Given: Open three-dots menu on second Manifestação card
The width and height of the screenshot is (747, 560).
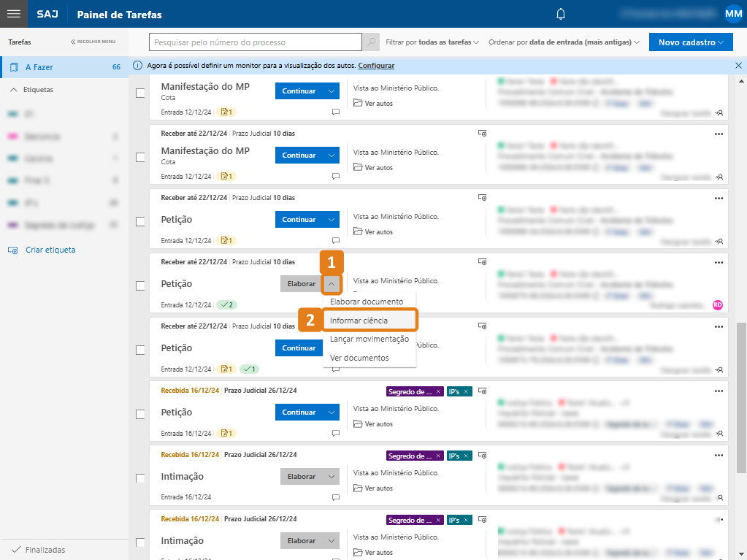Looking at the screenshot, I should tap(719, 134).
